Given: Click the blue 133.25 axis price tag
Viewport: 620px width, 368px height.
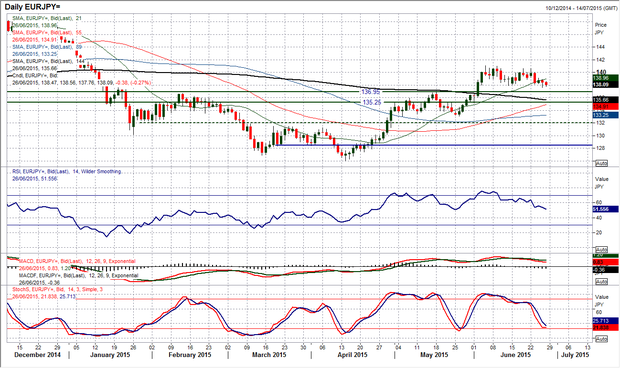Looking at the screenshot, I should coord(606,115).
